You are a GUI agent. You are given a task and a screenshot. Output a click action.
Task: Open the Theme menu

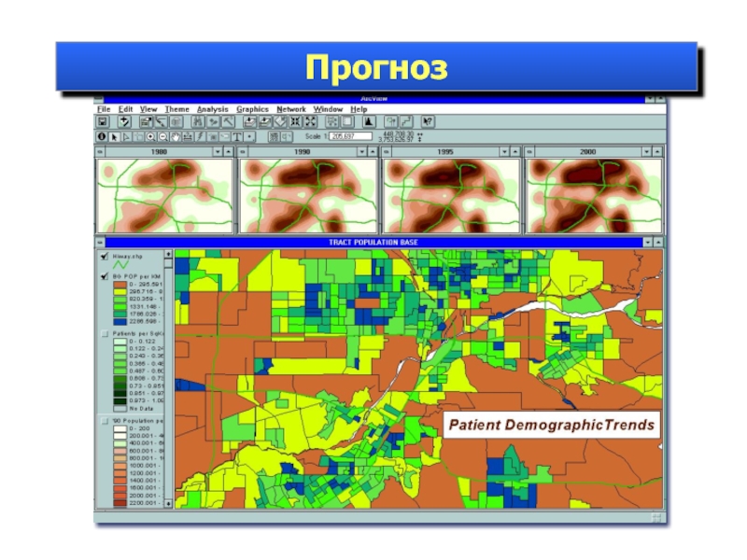pos(176,109)
